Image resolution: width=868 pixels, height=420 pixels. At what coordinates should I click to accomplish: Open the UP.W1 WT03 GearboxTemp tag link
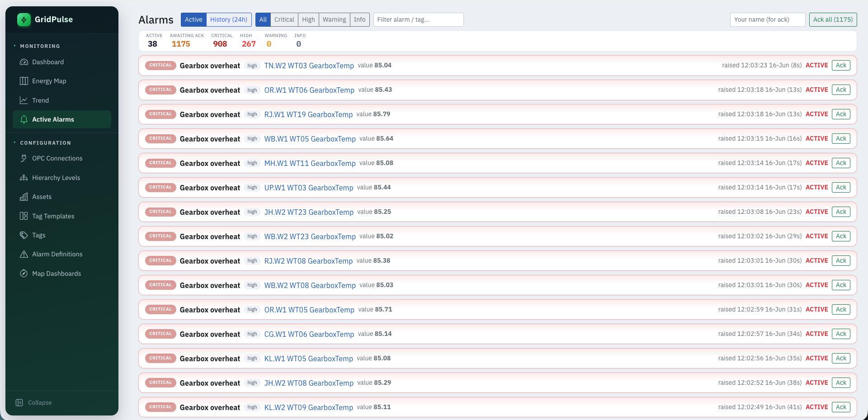309,188
